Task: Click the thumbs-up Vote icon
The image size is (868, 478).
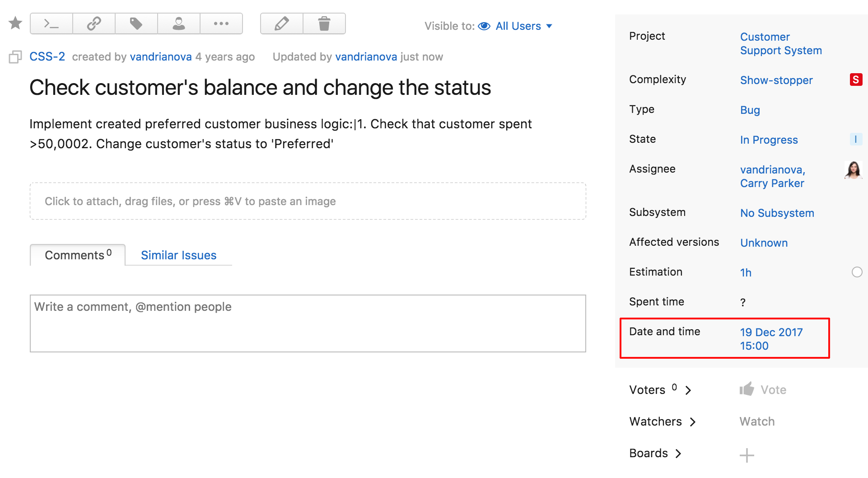Action: (x=747, y=389)
